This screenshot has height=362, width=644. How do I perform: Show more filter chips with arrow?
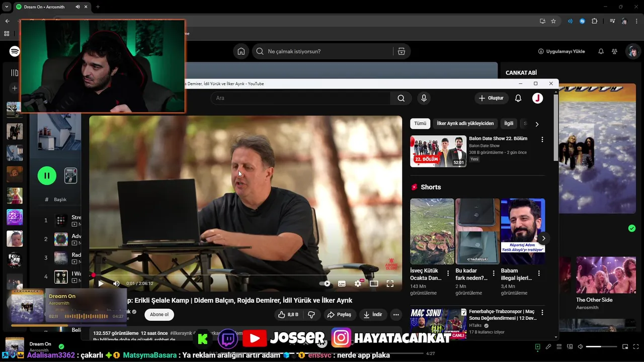[537, 124]
